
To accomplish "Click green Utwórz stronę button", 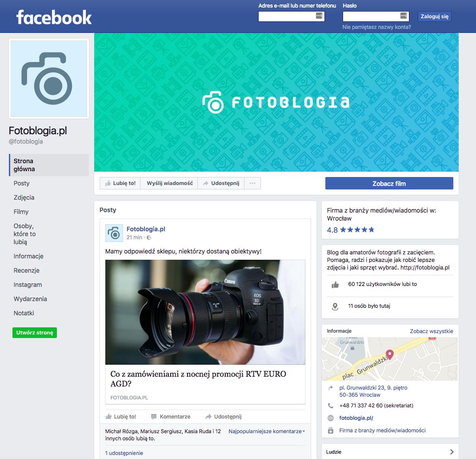I will (x=35, y=333).
